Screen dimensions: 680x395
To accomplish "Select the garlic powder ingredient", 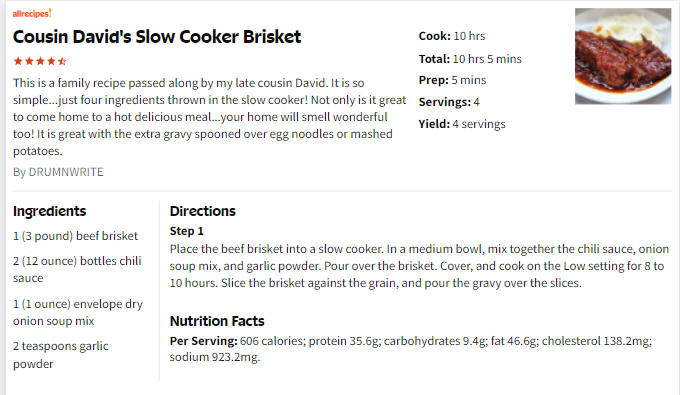I will point(61,355).
